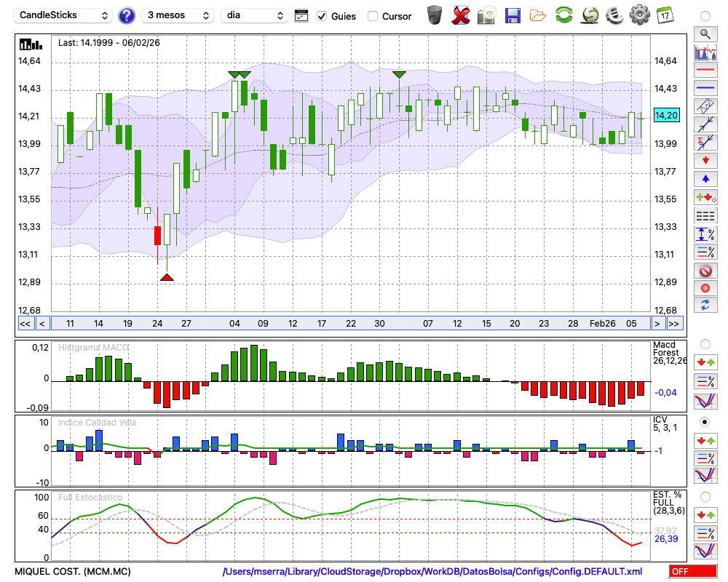The width and height of the screenshot is (728, 582).
Task: Click the red prohibited sign icon
Action: click(705, 271)
